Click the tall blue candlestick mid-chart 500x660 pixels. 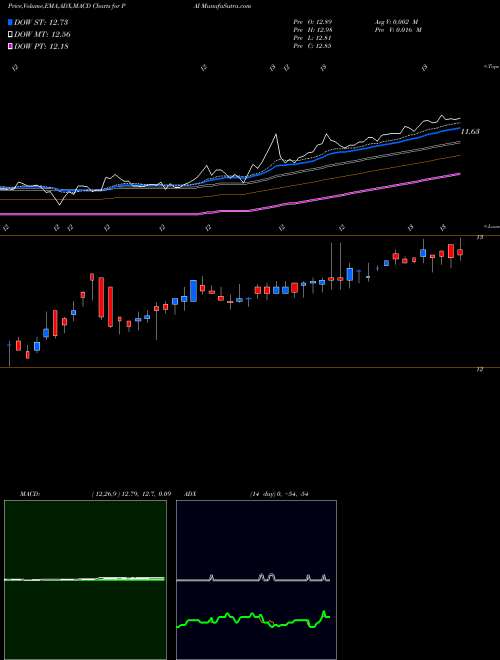194,291
